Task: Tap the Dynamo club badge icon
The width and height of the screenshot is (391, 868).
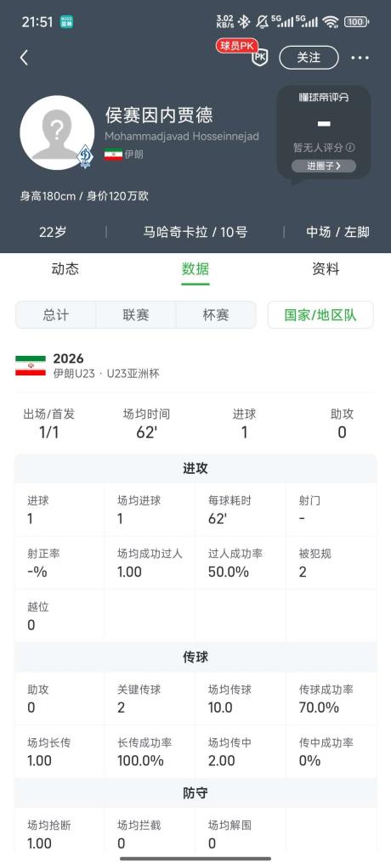Action: click(85, 156)
